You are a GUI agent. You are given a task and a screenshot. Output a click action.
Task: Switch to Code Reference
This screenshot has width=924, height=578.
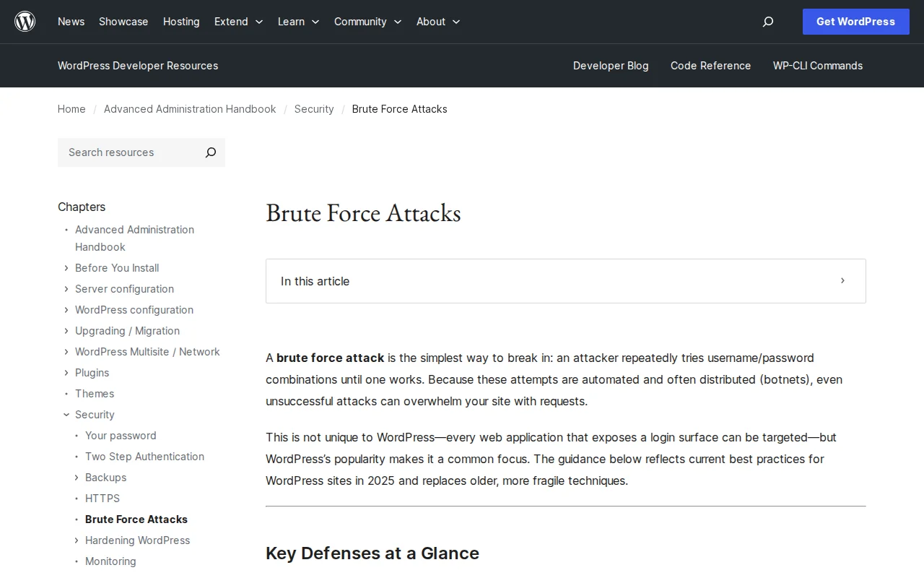pos(710,66)
